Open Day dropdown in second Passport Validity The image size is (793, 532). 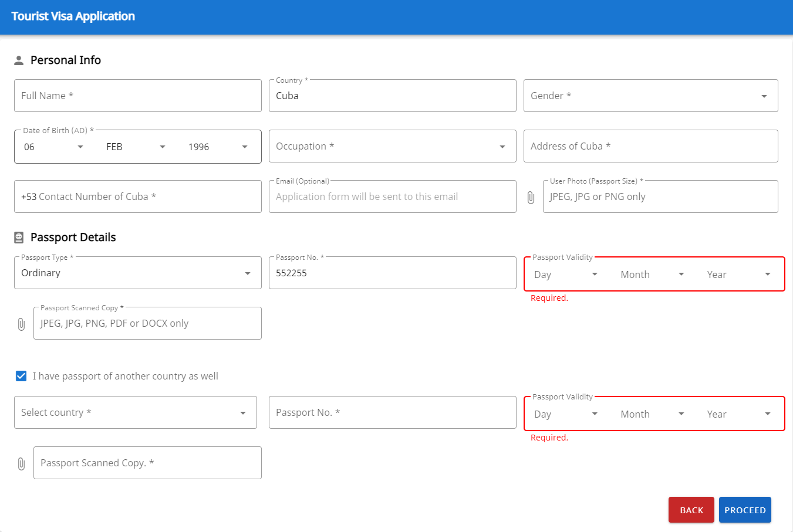pos(566,414)
